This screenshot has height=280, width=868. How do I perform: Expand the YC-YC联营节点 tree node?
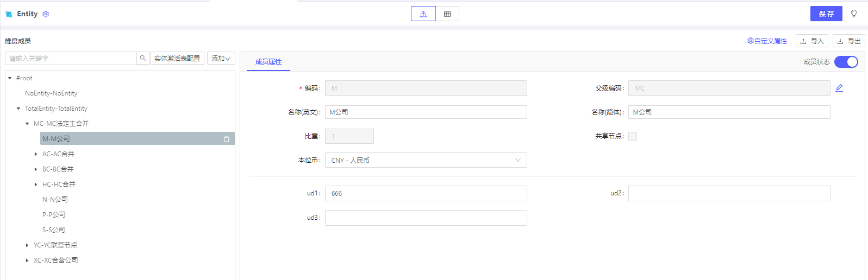coord(27,245)
